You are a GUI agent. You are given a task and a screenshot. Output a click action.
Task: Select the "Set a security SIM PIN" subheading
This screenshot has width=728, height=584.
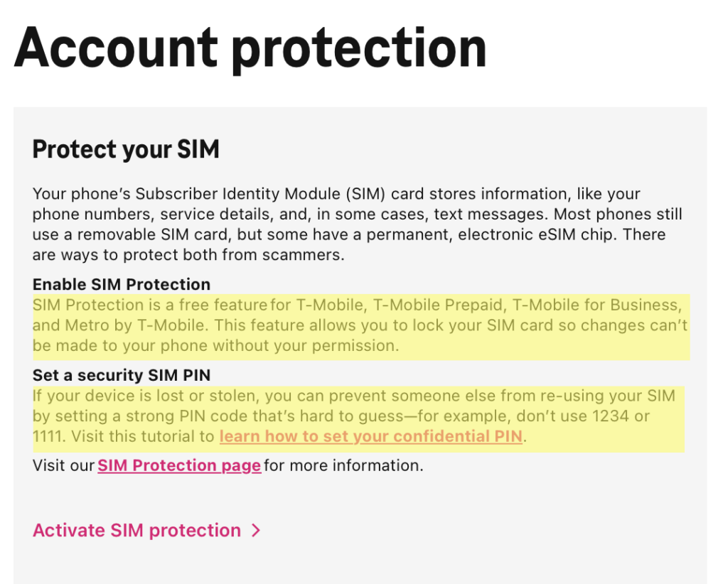click(x=120, y=375)
